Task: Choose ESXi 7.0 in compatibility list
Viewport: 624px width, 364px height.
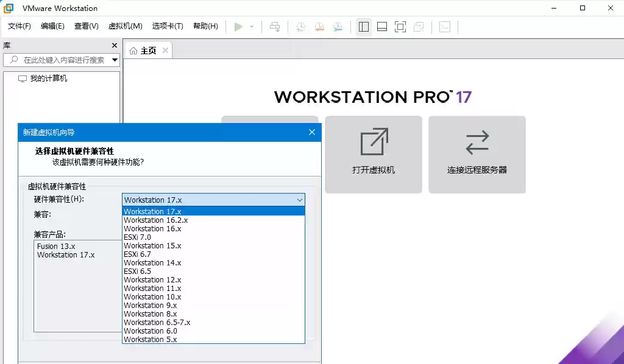Action: 137,237
